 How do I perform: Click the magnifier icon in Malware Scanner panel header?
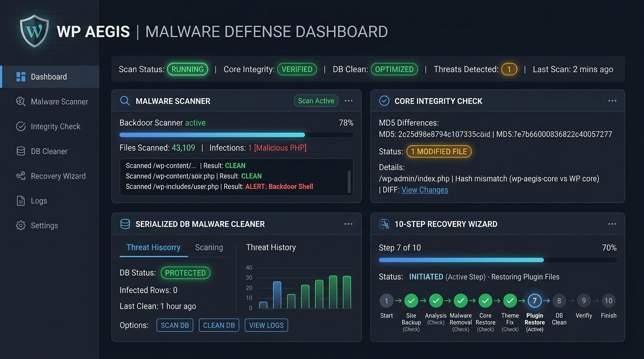tap(125, 101)
